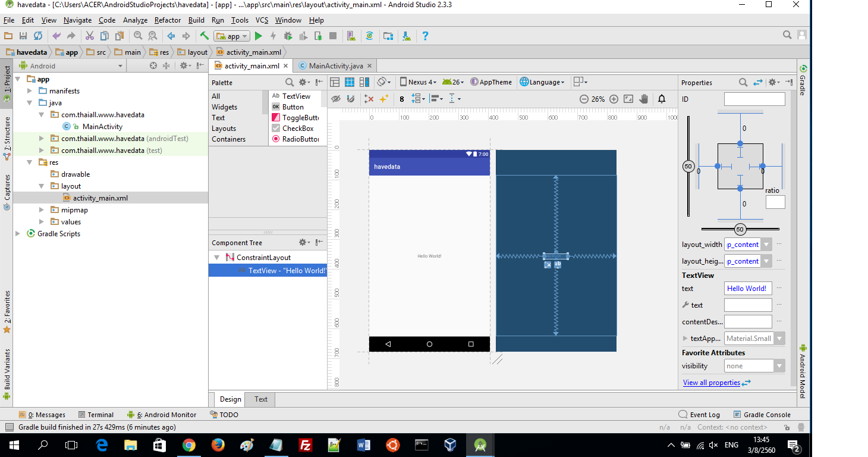Screen dimensions: 868x457
Task: Toggle the expanded properties view arrows icon in the Properties header
Action: click(x=758, y=82)
